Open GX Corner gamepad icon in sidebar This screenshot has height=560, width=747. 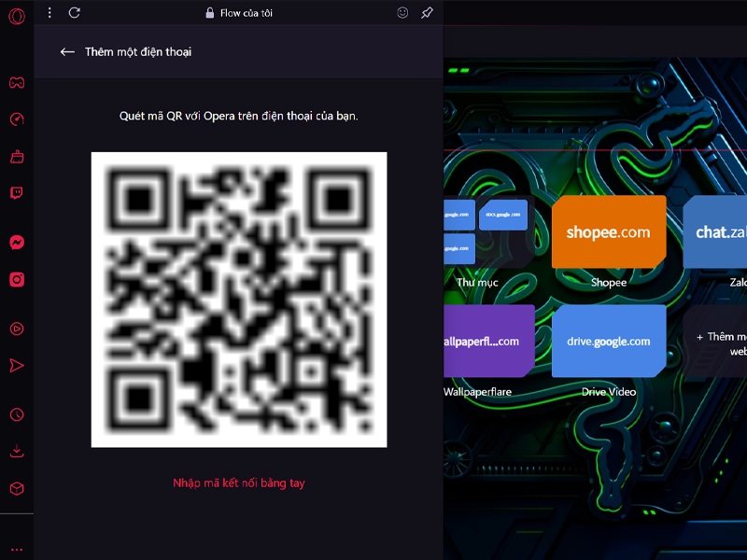(x=17, y=83)
